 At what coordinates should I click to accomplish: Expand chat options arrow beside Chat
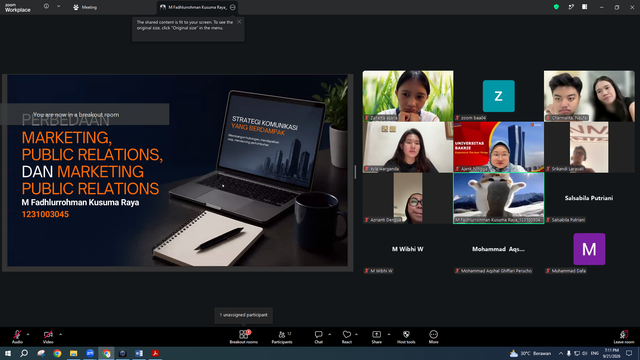(x=329, y=334)
